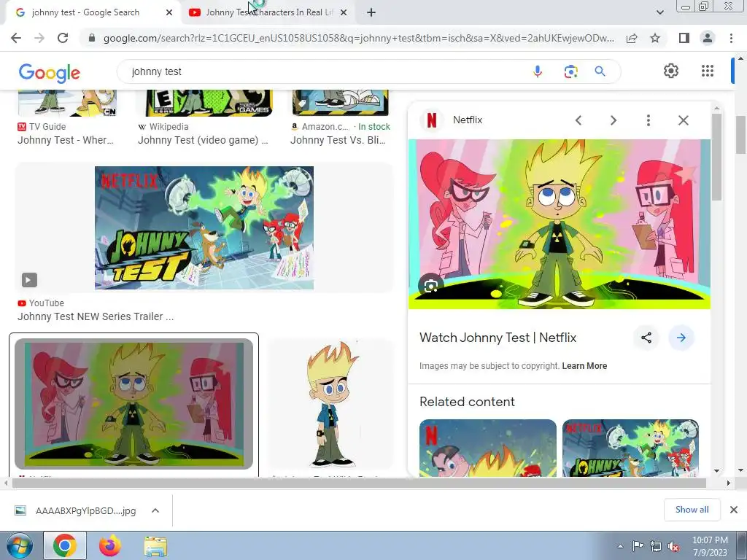
Task: Show next image in Netflix panel
Action: click(614, 120)
